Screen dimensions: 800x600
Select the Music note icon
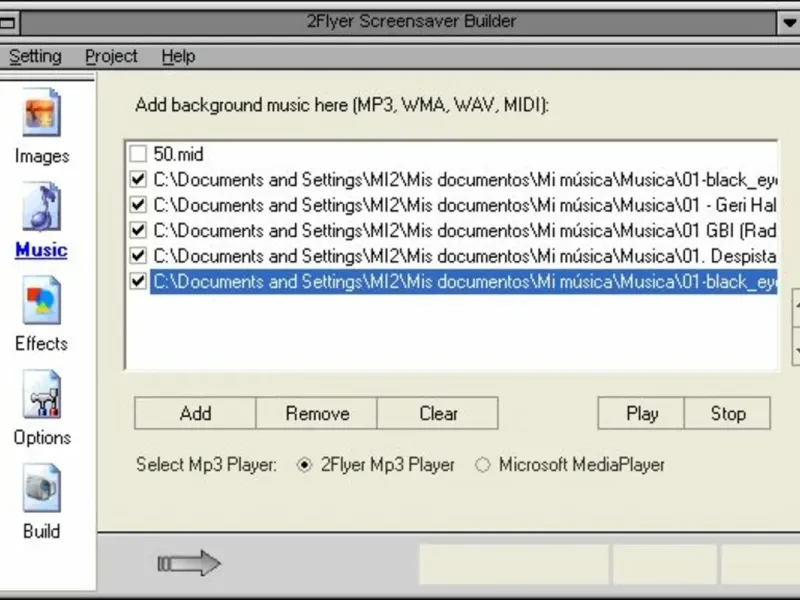click(x=41, y=207)
